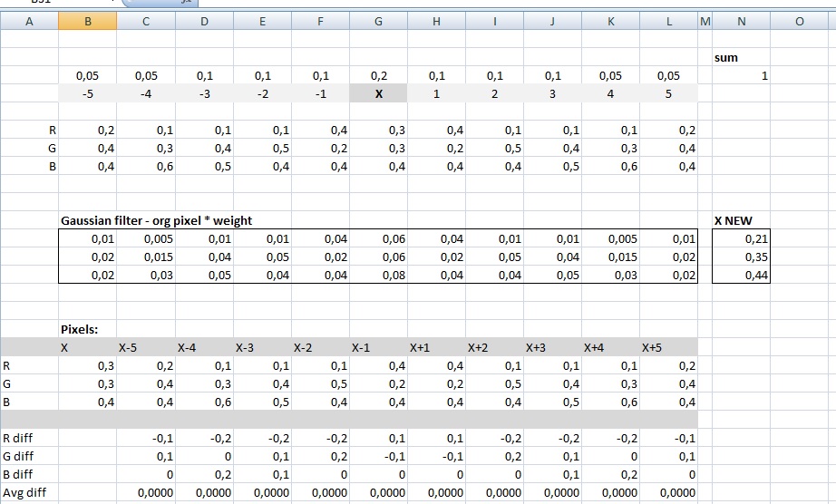
Task: Select the highlighted X cell in column G
Action: 378,94
